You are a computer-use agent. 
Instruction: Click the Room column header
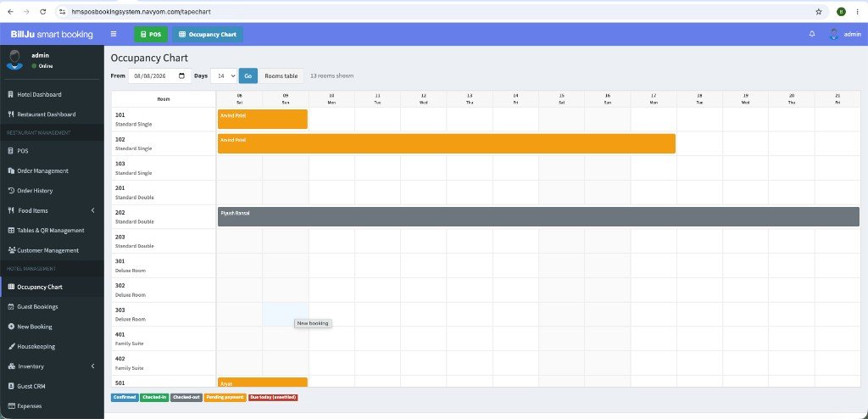point(164,98)
